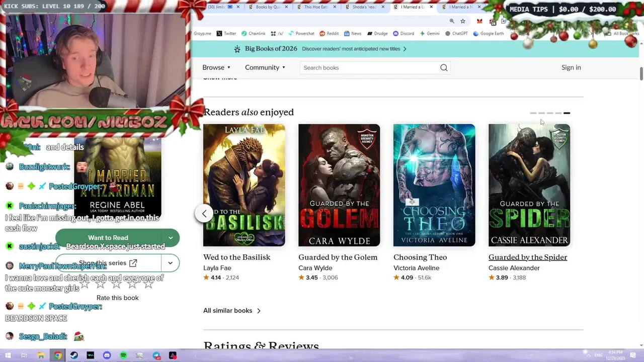Jump to the first carousel page indicator

click(x=533, y=113)
